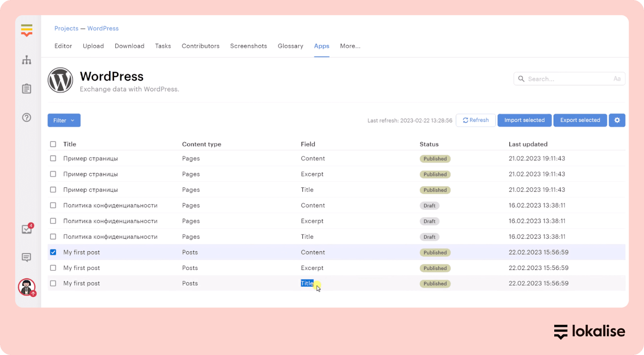Image resolution: width=644 pixels, height=355 pixels.
Task: Open the clipboard tasks icon in the sidebar
Action: click(27, 89)
